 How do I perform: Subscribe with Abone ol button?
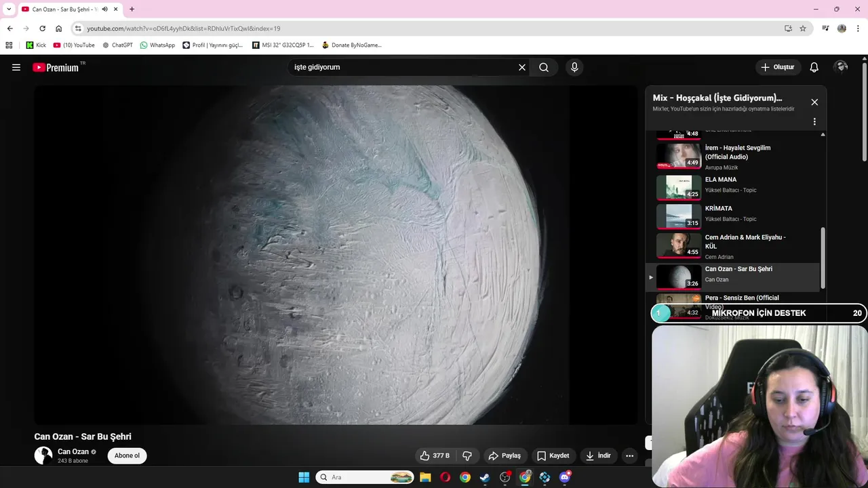(x=127, y=455)
